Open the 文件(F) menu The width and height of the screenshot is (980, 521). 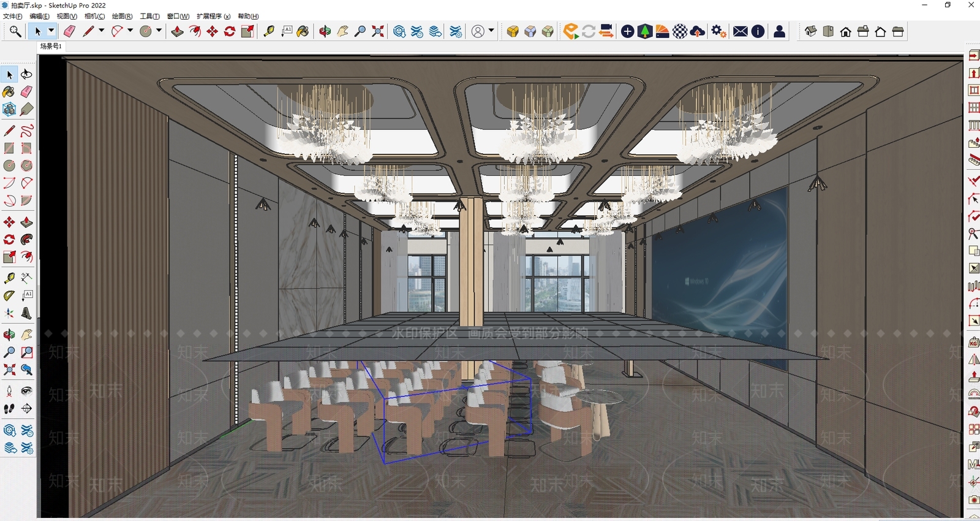pos(13,17)
